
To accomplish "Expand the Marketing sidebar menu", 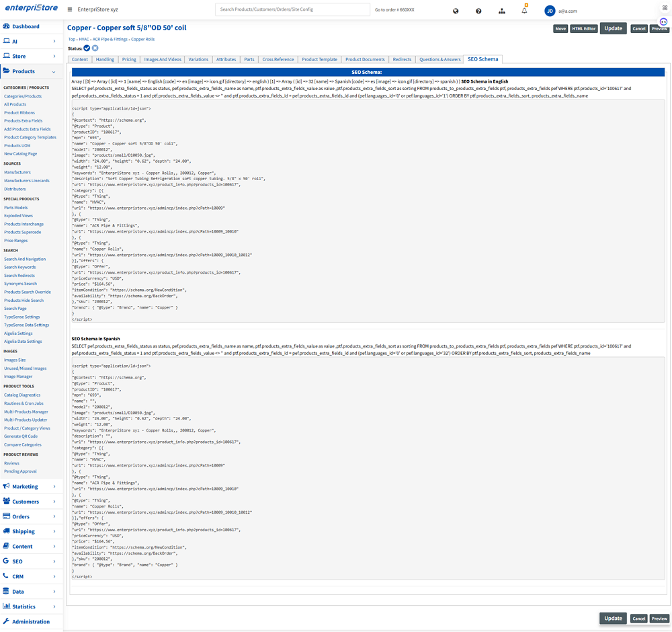I will click(54, 486).
